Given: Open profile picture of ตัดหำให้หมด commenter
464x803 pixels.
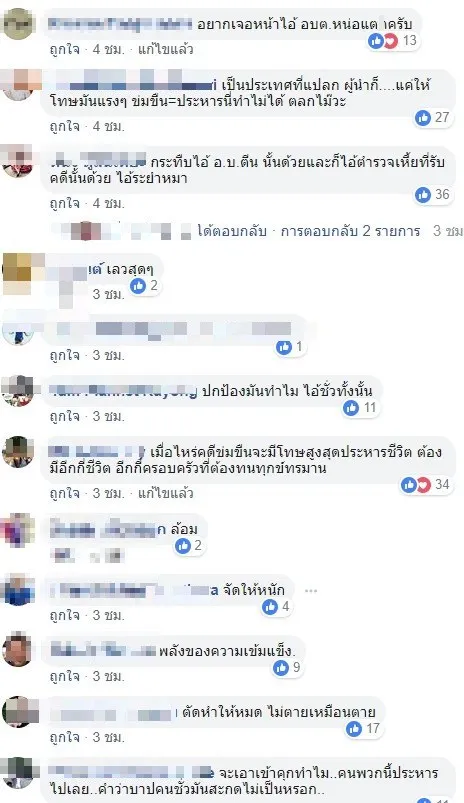Looking at the screenshot, I should [18, 711].
